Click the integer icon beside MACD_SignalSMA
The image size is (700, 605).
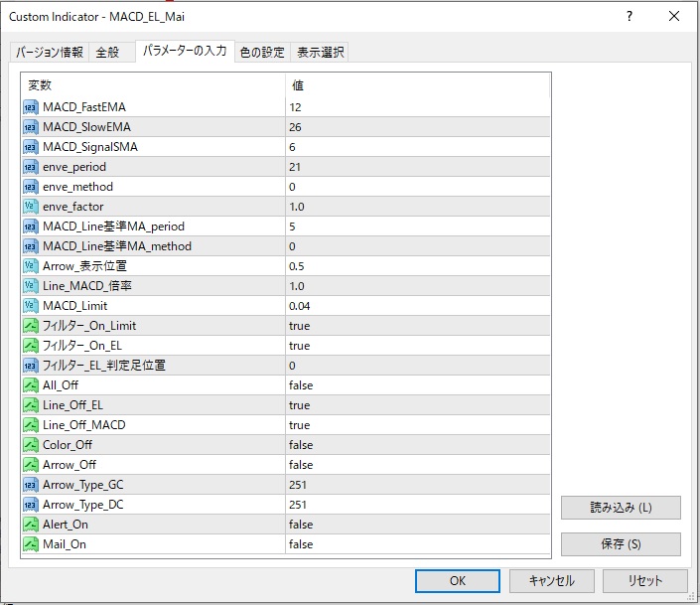pos(31,147)
